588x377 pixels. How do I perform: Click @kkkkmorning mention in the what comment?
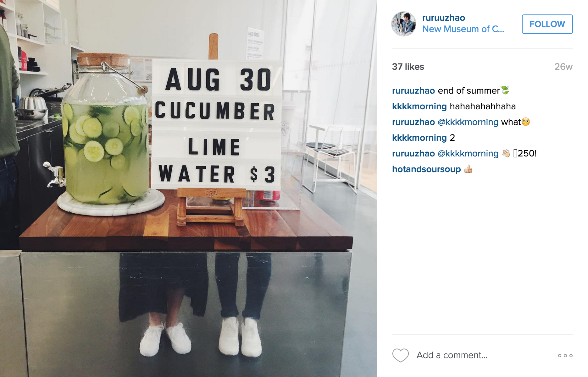(468, 122)
